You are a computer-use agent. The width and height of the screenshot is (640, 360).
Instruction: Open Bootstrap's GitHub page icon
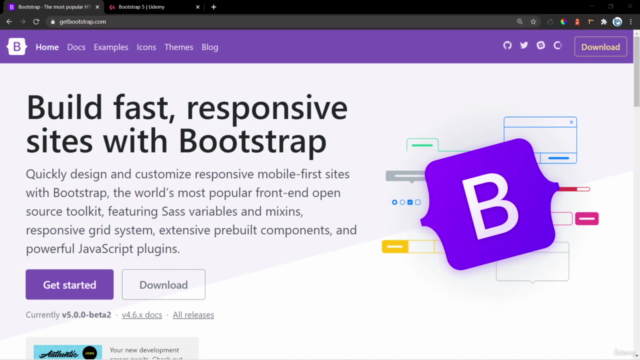pyautogui.click(x=507, y=45)
